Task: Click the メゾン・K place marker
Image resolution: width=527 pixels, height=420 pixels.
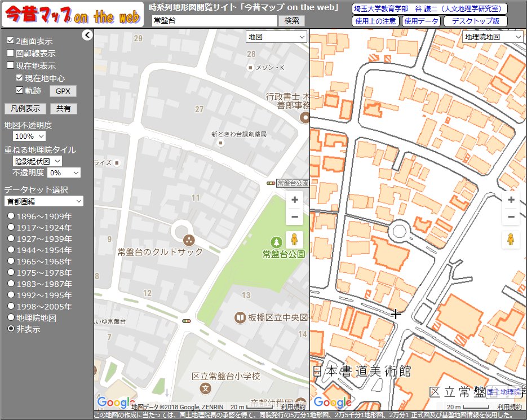Action: [250, 68]
